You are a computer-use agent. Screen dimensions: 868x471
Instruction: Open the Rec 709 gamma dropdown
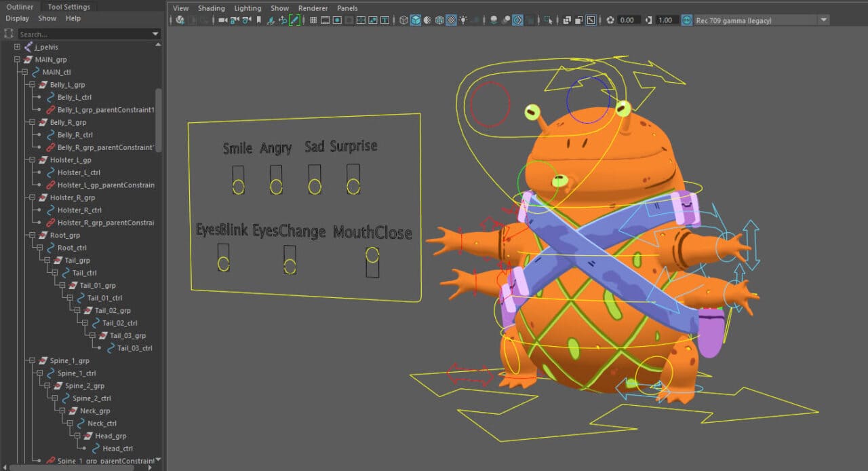[823, 19]
